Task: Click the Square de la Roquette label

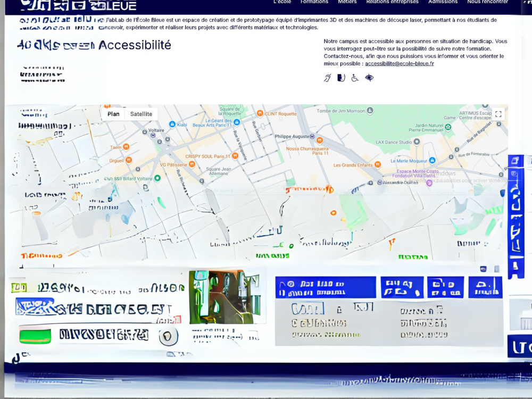Action: coord(230,111)
